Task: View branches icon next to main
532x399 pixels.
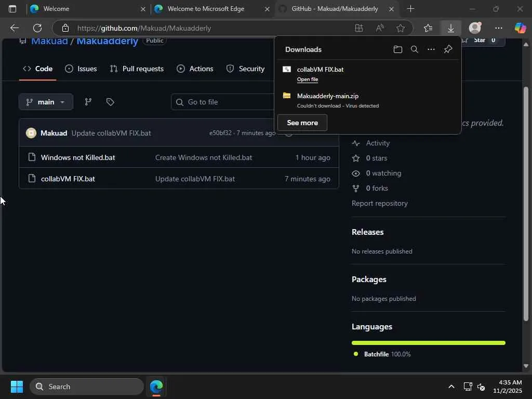Action: [88, 102]
